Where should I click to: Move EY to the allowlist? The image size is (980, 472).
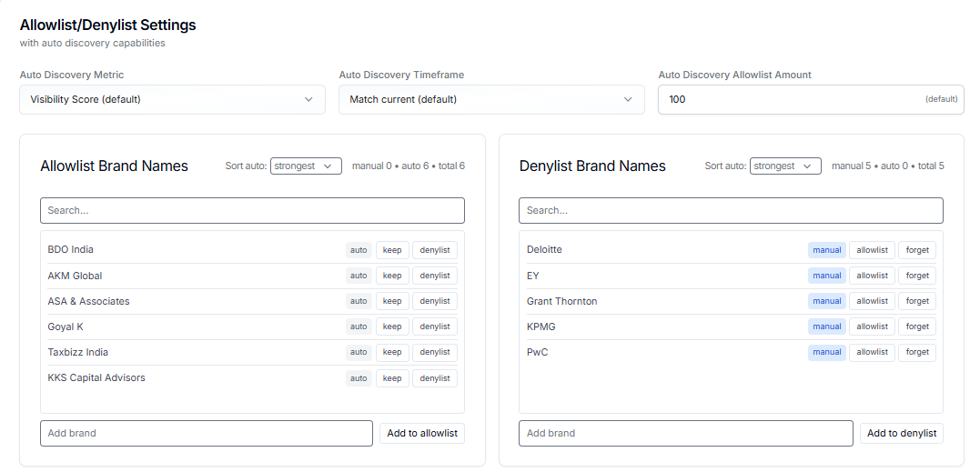pos(872,276)
